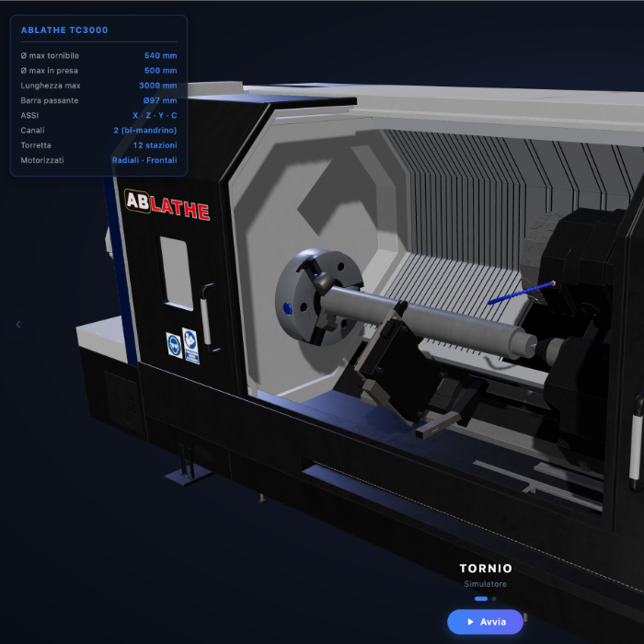Select the first carousel page indicator

click(x=481, y=598)
